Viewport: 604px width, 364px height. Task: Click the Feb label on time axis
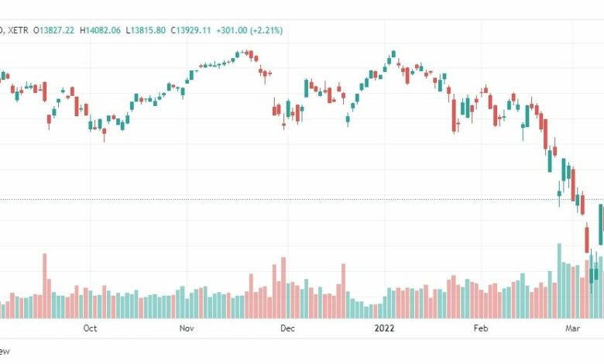[x=481, y=328]
